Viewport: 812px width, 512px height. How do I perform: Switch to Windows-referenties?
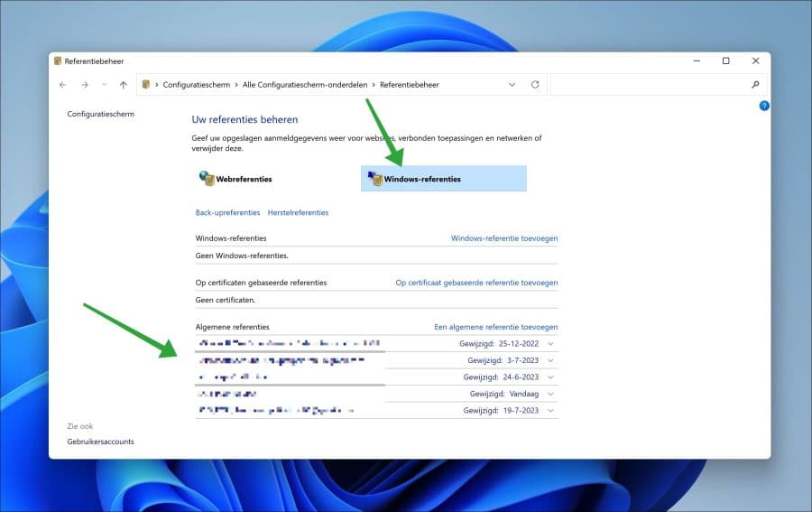point(444,179)
